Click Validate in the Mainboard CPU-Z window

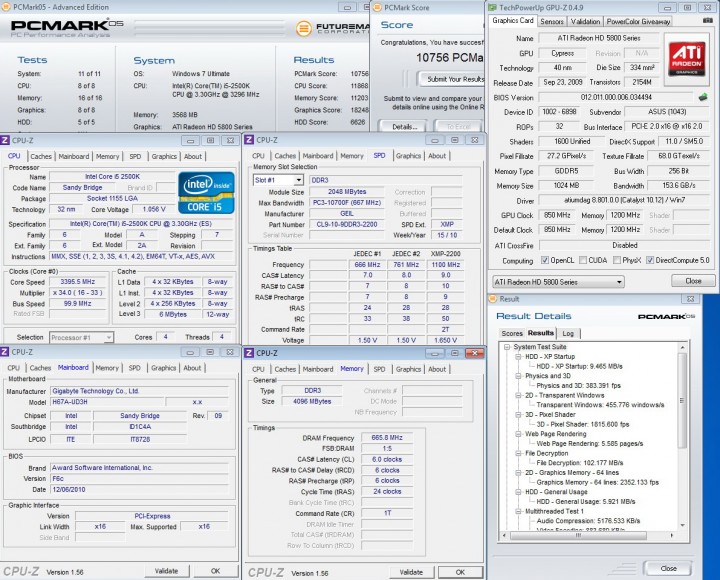tap(166, 571)
